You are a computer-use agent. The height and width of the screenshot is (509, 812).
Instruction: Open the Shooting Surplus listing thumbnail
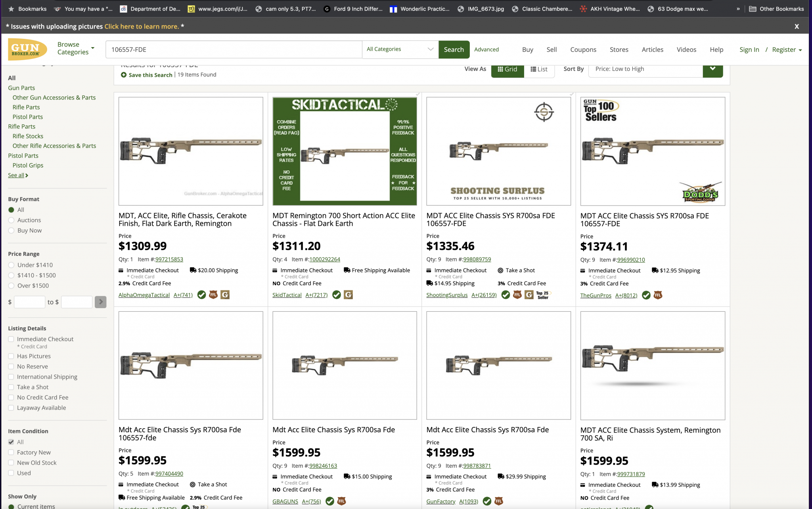point(498,151)
